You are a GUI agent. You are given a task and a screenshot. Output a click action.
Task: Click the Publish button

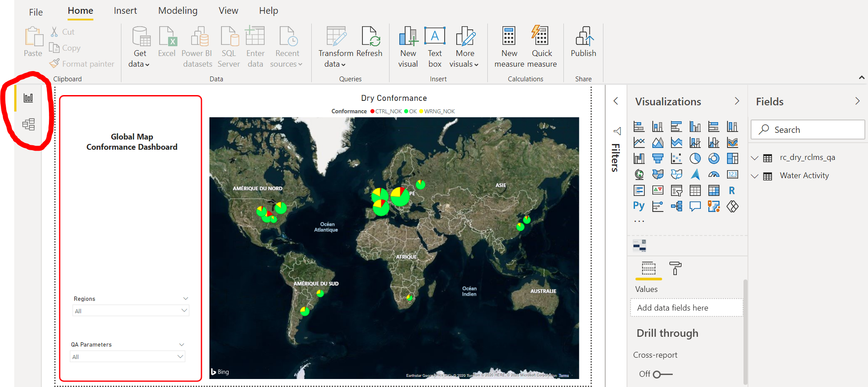coord(583,41)
